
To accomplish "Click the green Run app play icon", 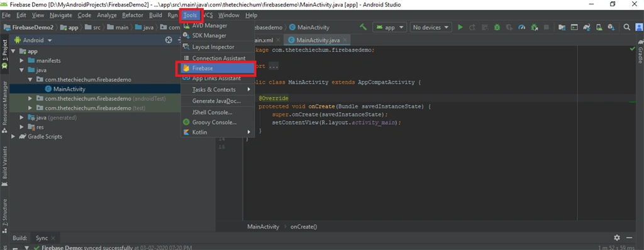I will point(460,28).
